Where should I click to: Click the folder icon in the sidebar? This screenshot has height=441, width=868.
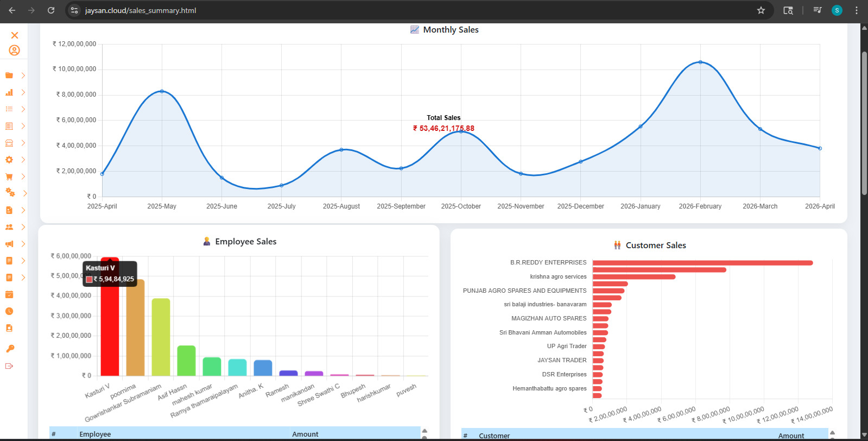[9, 75]
